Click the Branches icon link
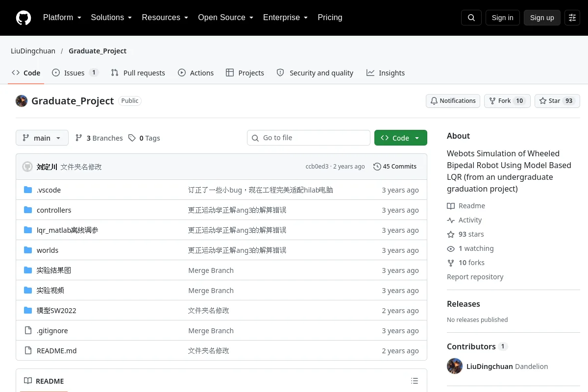 tap(79, 138)
